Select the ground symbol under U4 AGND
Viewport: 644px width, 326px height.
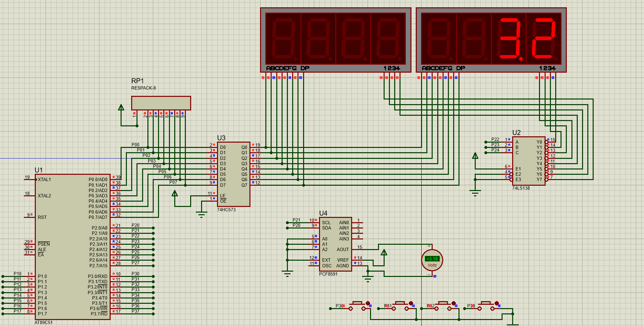click(368, 279)
